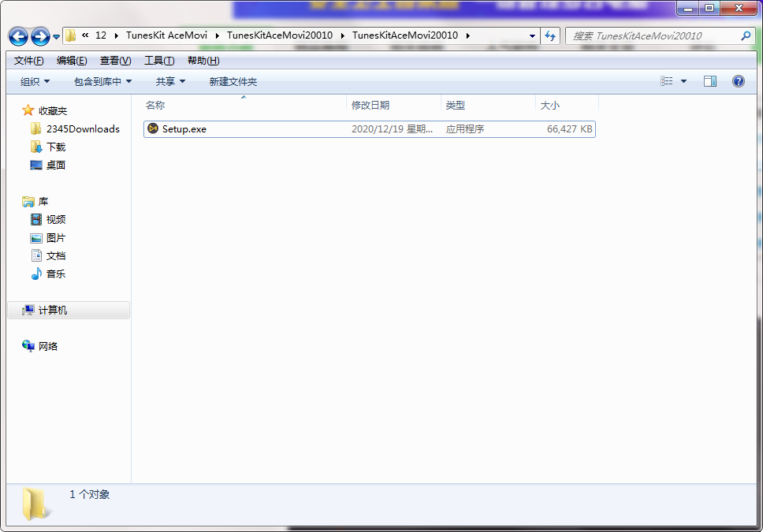
Task: Select 库 in the navigation pane
Action: 43,202
